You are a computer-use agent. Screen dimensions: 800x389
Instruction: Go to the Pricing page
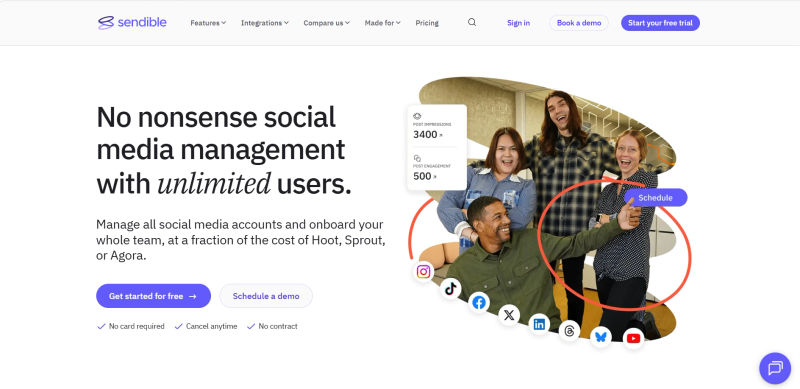coord(427,23)
